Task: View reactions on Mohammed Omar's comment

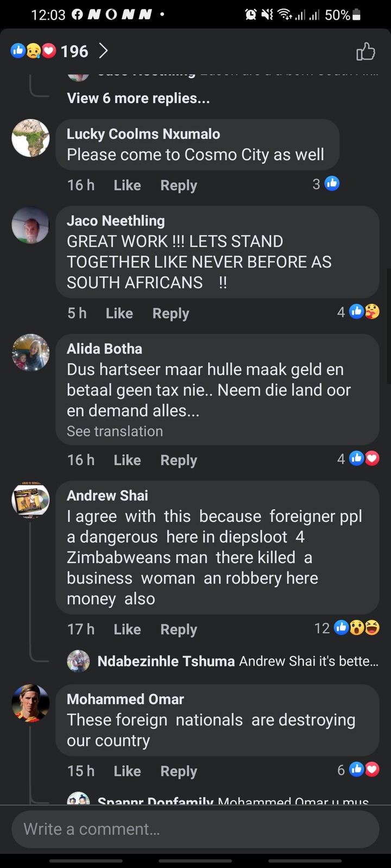Action: click(x=358, y=770)
